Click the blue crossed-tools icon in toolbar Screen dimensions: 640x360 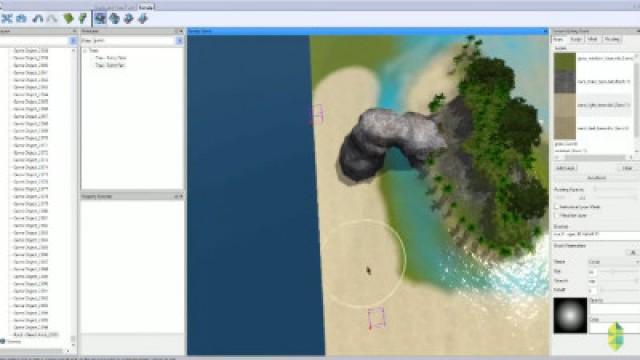point(7,18)
